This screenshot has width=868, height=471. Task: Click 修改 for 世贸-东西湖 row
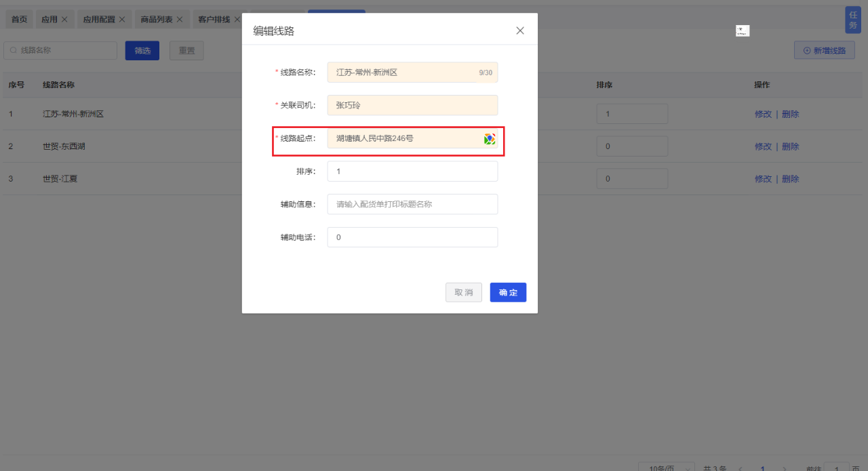(x=763, y=146)
